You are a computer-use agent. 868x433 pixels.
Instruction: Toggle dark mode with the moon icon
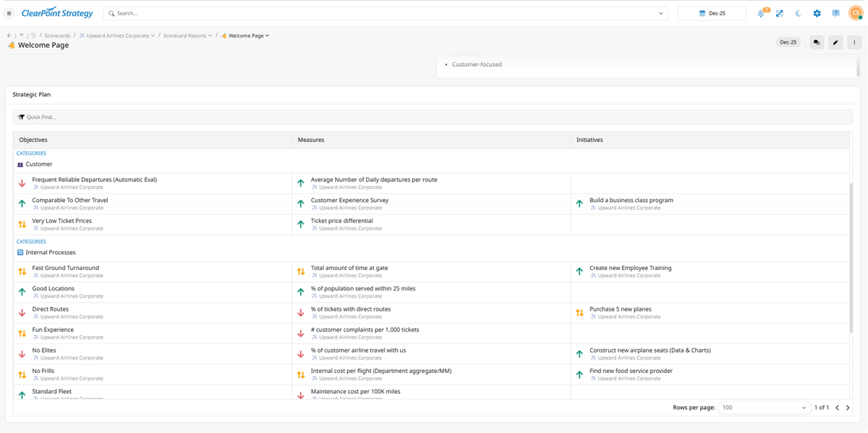click(799, 13)
